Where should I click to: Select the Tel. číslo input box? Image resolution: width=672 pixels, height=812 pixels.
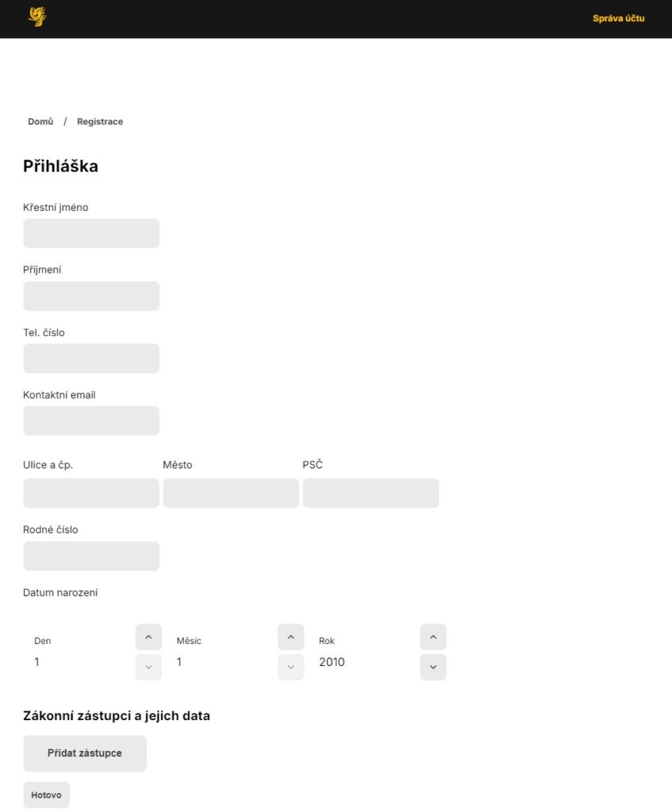[91, 358]
